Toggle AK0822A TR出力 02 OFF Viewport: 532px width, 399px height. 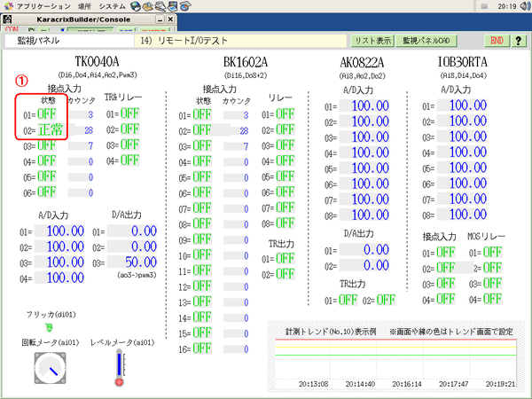[386, 300]
